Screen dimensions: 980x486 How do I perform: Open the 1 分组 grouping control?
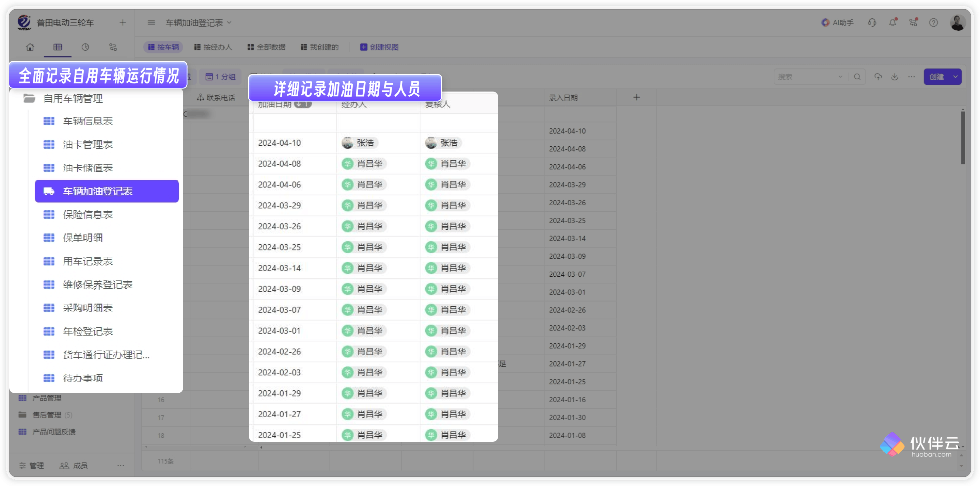click(221, 77)
